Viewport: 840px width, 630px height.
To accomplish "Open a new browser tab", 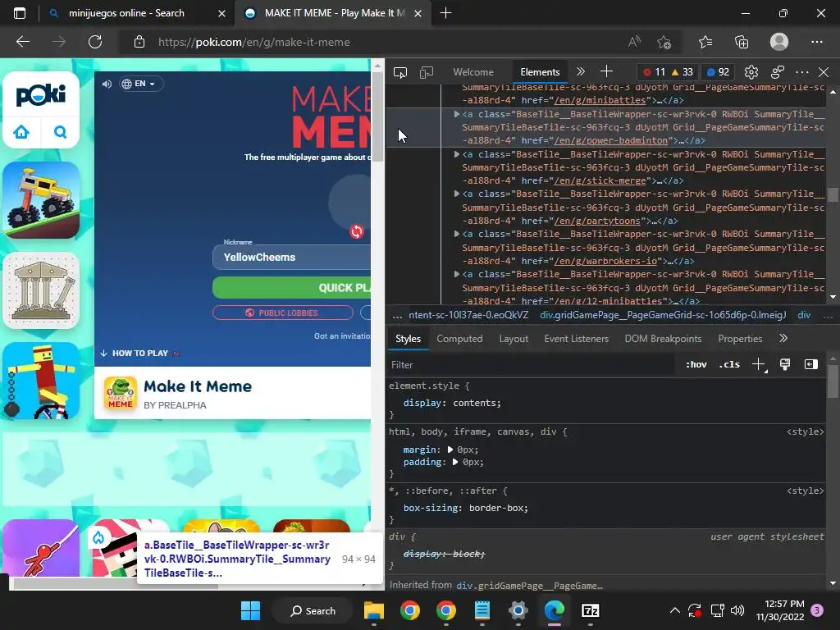I will pos(445,13).
